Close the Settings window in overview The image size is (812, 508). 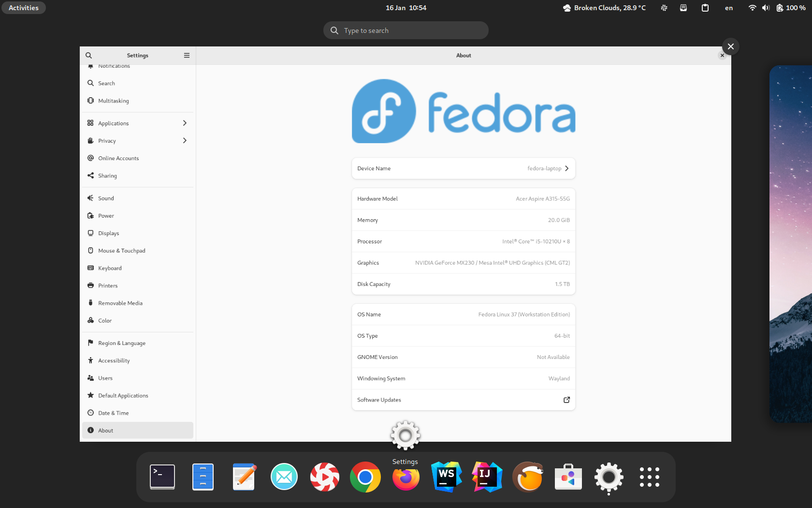731,46
